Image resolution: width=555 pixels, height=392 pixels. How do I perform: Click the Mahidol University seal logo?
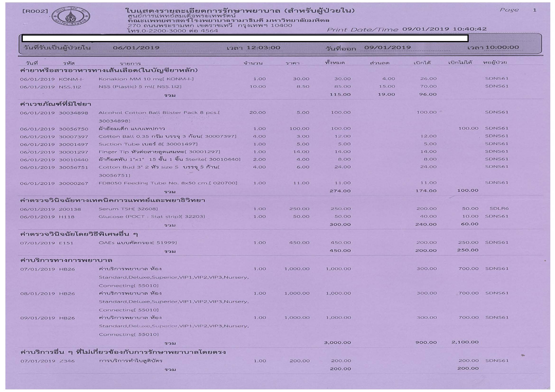[x=71, y=16]
